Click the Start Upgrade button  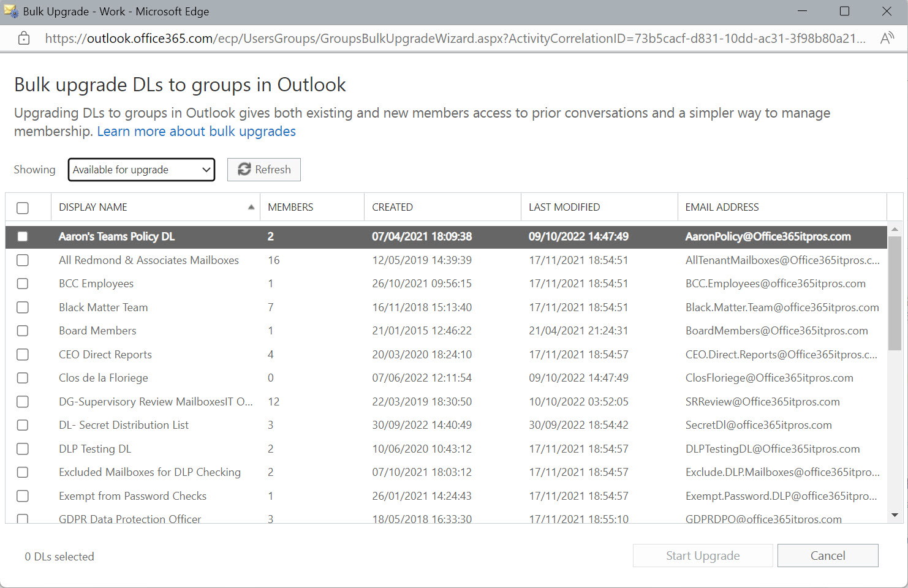point(703,556)
